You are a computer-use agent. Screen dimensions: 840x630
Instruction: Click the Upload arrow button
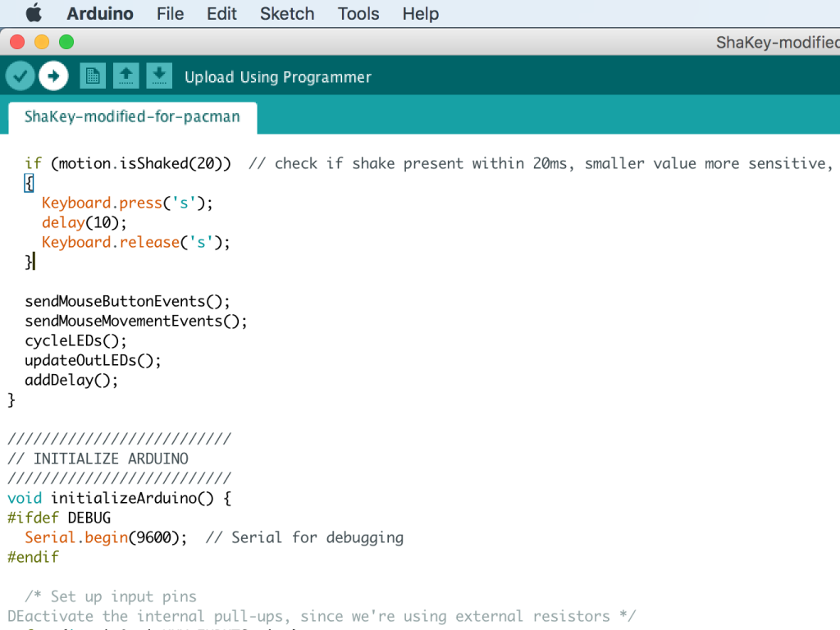click(x=53, y=76)
